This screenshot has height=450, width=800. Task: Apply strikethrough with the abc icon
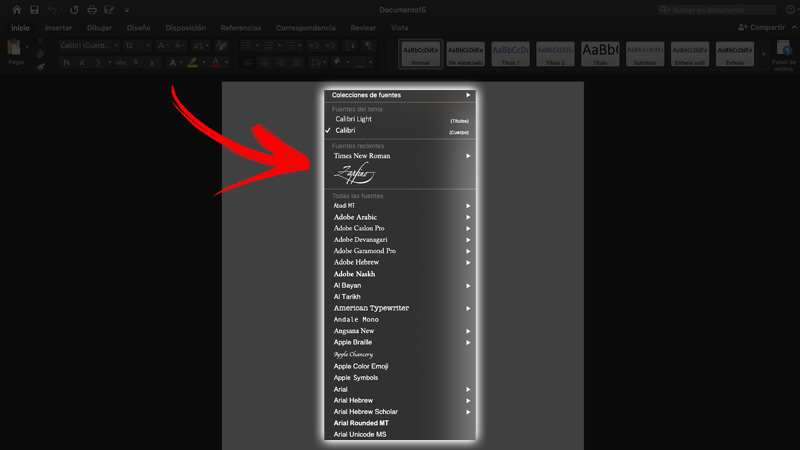[x=121, y=62]
